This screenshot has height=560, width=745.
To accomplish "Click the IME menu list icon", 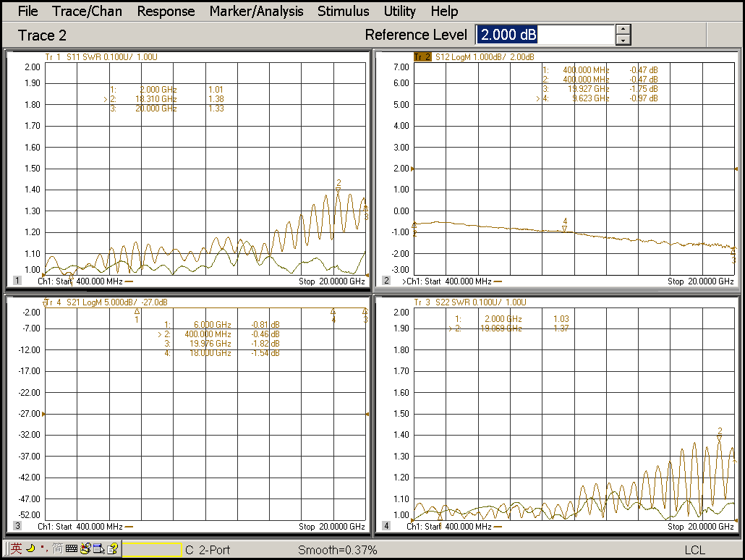I will 99,549.
